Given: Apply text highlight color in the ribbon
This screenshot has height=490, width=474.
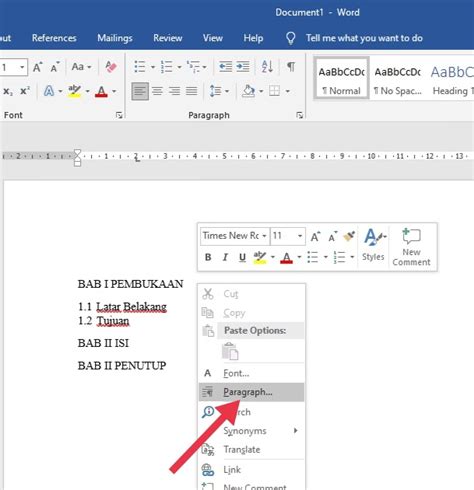Looking at the screenshot, I should tap(74, 91).
